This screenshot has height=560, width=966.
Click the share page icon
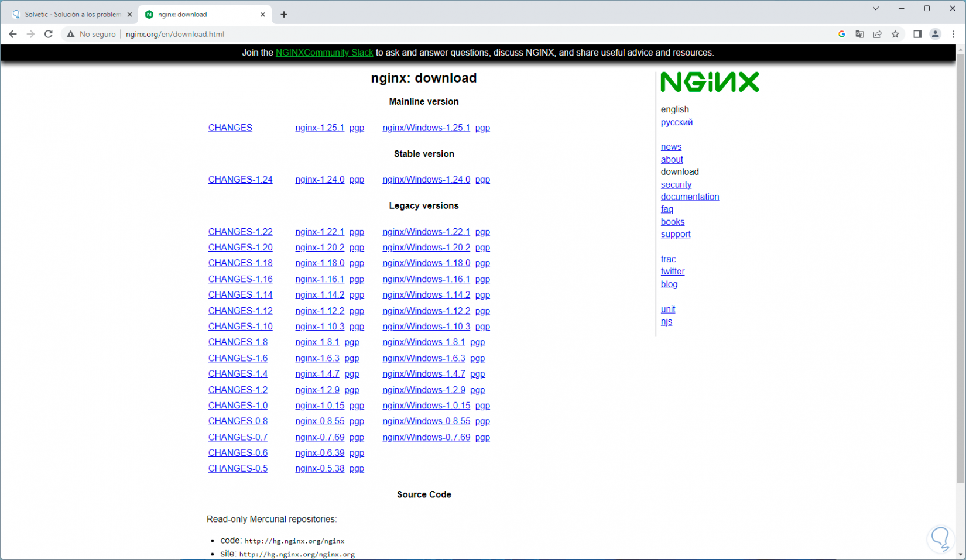[878, 34]
